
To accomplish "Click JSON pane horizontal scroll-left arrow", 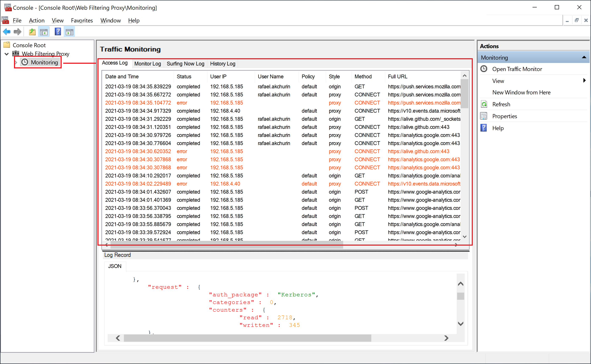I will [118, 338].
